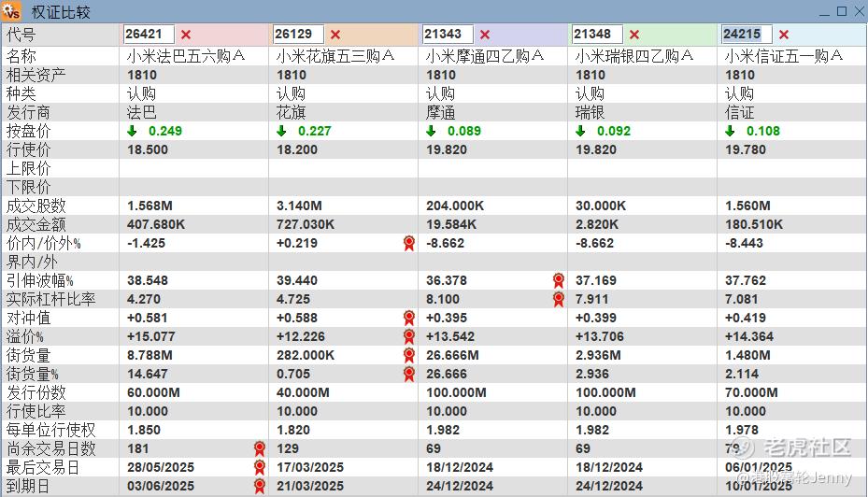This screenshot has height=497, width=868.
Task: Remove warrant 24215 with its red X
Action: pos(784,35)
